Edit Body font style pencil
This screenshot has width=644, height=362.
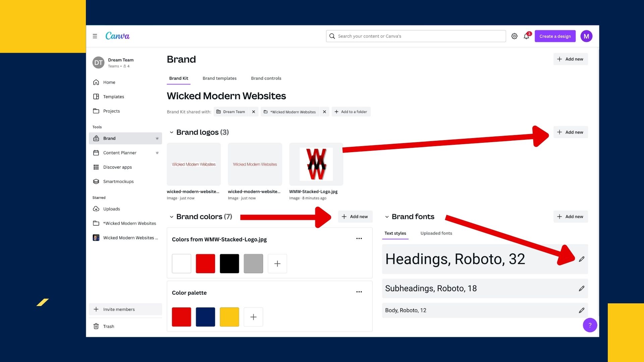tap(582, 310)
